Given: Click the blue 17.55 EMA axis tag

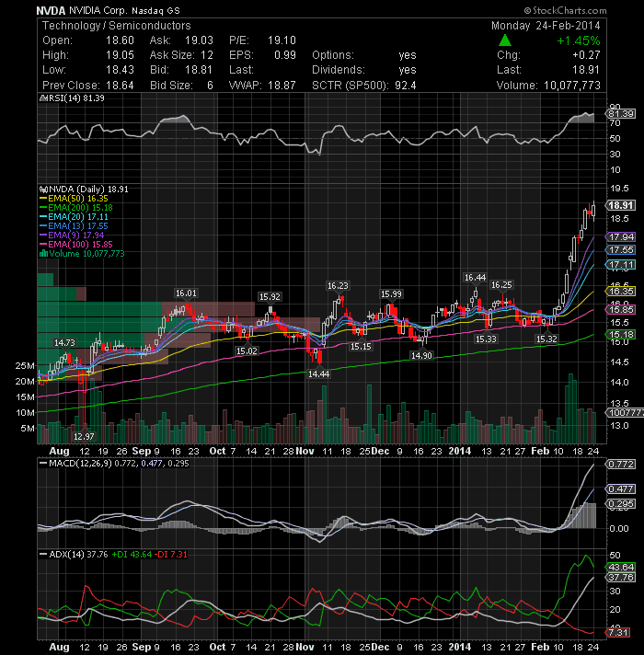Looking at the screenshot, I should [621, 250].
